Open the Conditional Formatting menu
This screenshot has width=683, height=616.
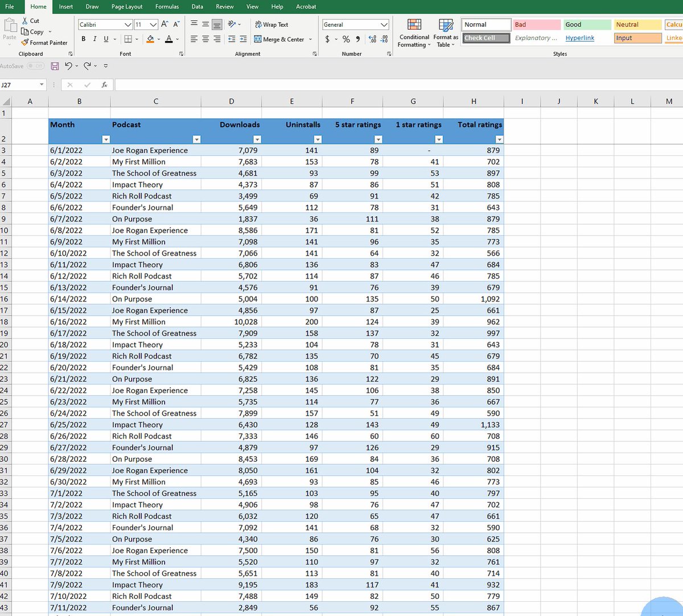pyautogui.click(x=414, y=33)
